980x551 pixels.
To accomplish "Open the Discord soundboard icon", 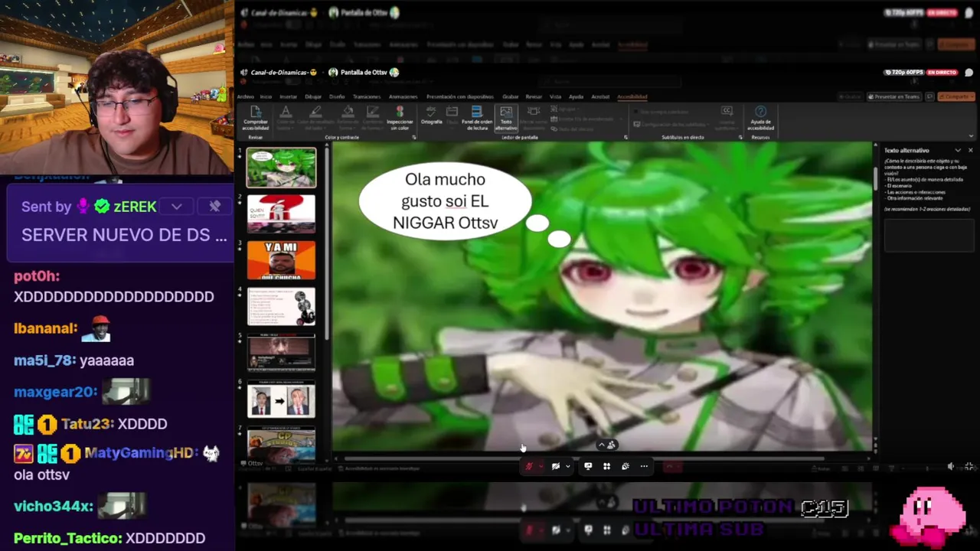I will [x=626, y=466].
